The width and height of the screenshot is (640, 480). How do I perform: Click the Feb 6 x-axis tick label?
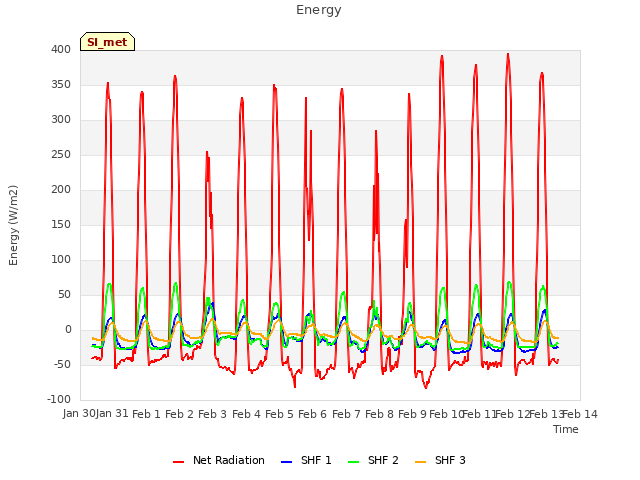312,414
